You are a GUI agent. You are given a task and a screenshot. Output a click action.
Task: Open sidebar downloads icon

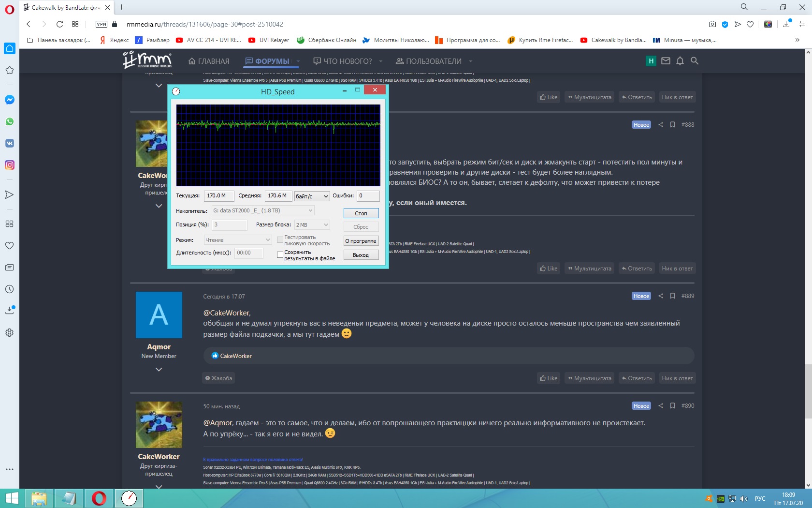[9, 310]
